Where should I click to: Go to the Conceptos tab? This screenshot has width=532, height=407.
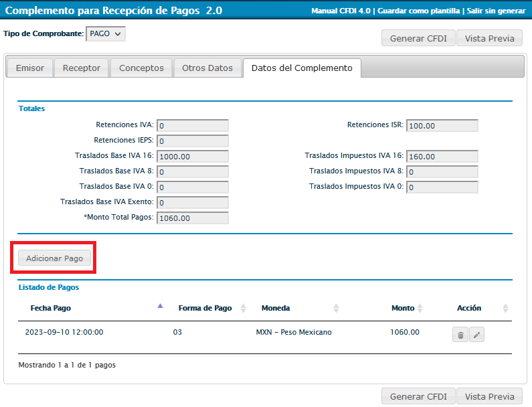tap(141, 68)
